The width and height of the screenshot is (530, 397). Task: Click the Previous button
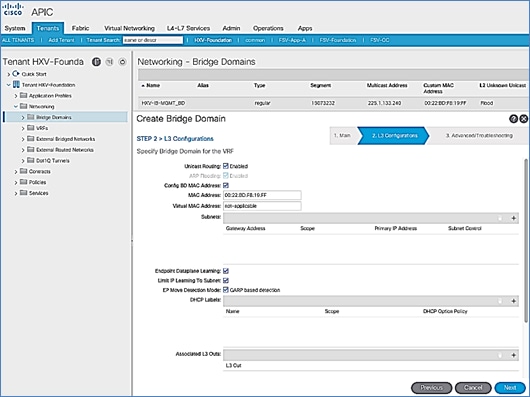click(431, 388)
